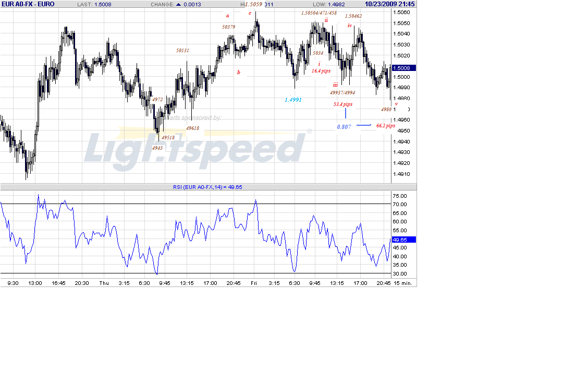
Task: Click the 40.00 RSI scale label
Action: tap(399, 257)
